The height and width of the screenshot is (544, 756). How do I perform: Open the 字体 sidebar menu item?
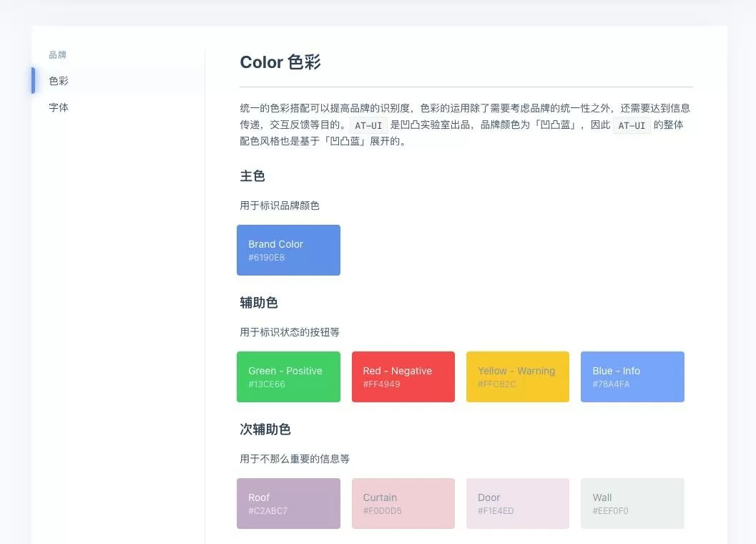tap(118, 107)
